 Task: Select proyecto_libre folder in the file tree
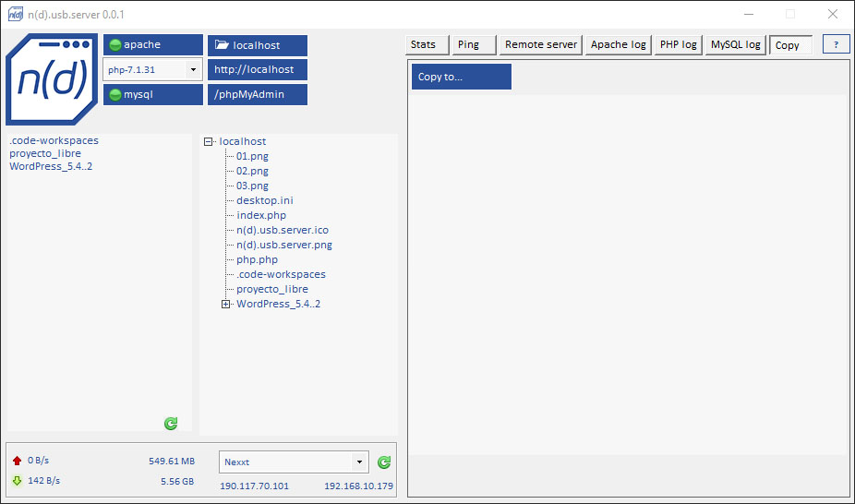coord(272,289)
